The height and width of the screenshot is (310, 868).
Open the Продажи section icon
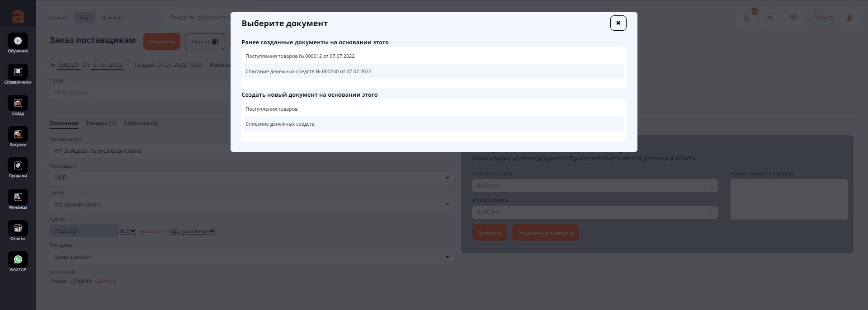[x=18, y=166]
